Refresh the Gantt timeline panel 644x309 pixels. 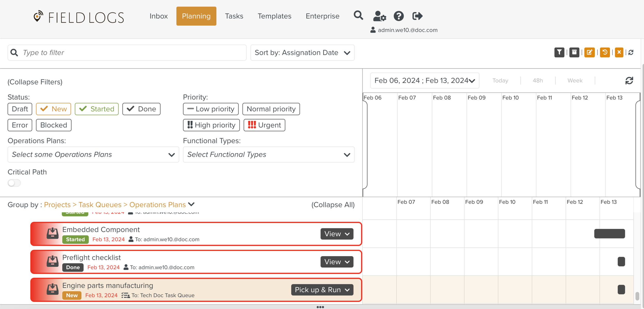pyautogui.click(x=629, y=81)
